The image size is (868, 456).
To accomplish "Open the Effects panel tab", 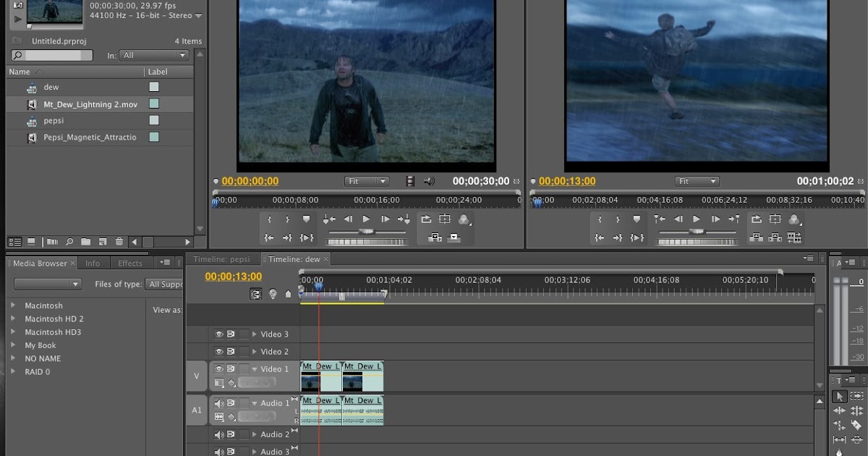I will pyautogui.click(x=130, y=263).
